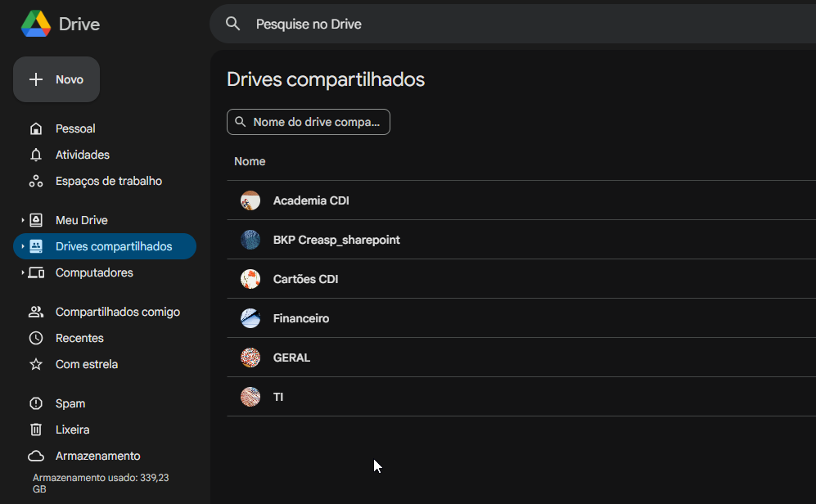
Task: Click the clock icon beside Recentes
Action: tap(36, 338)
